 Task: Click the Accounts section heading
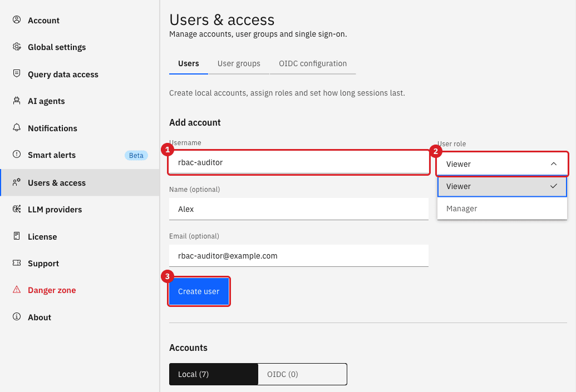point(188,348)
